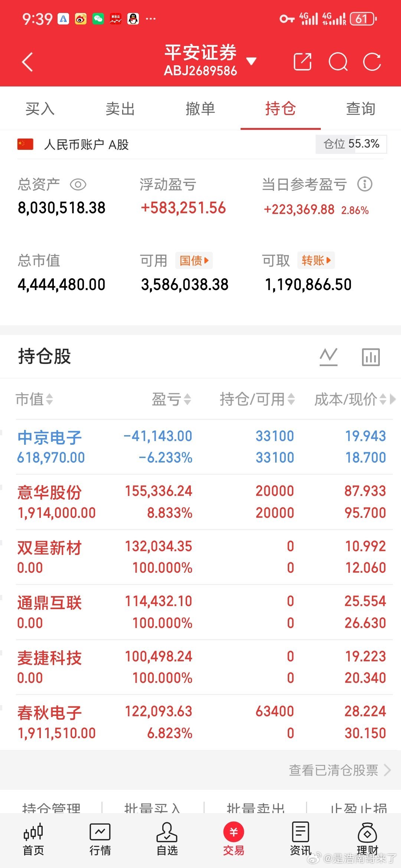Viewport: 401px width, 868px height.
Task: Switch to the 买入 tab
Action: point(40,109)
